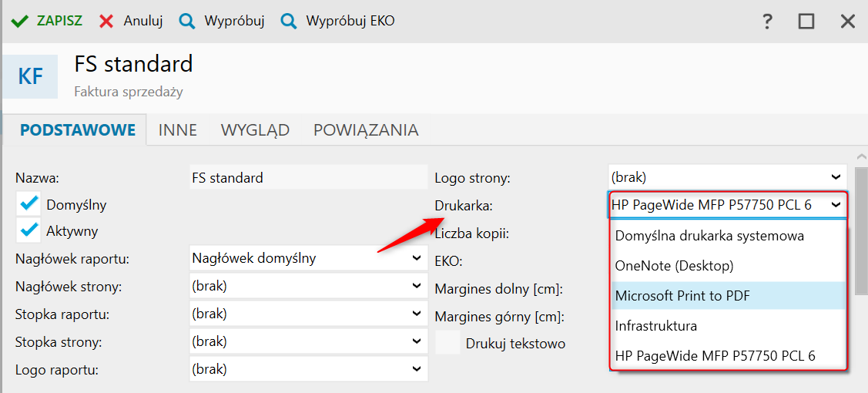This screenshot has height=393, width=868.
Task: Click the Wypróbuj EKO magnifier icon
Action: pos(289,21)
